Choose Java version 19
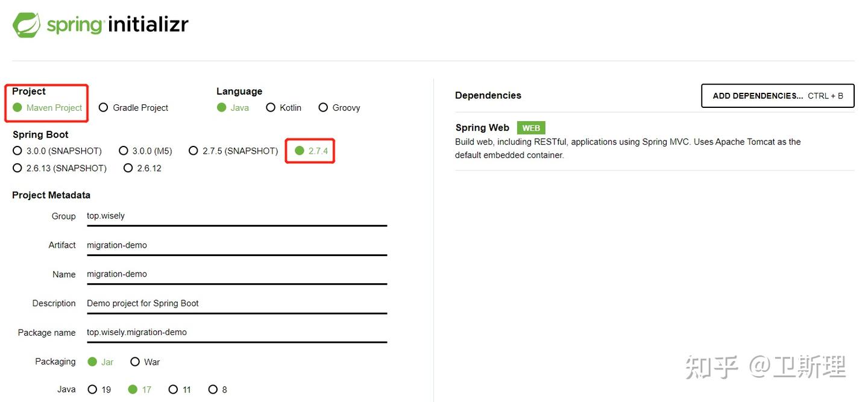 click(92, 389)
